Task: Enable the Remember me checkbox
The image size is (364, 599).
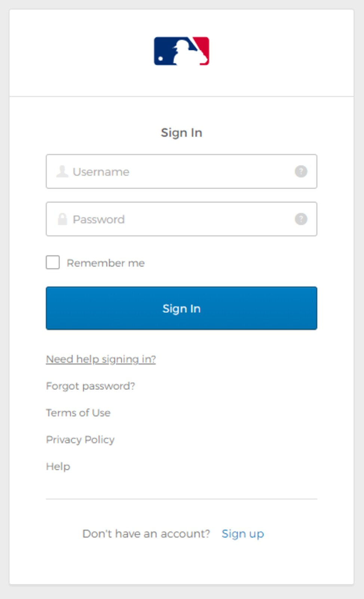Action: (x=53, y=262)
